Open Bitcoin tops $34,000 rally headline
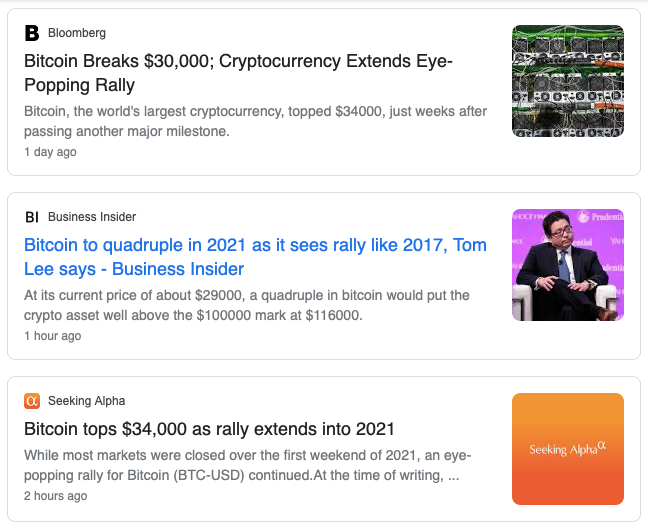648x531 pixels. (209, 429)
